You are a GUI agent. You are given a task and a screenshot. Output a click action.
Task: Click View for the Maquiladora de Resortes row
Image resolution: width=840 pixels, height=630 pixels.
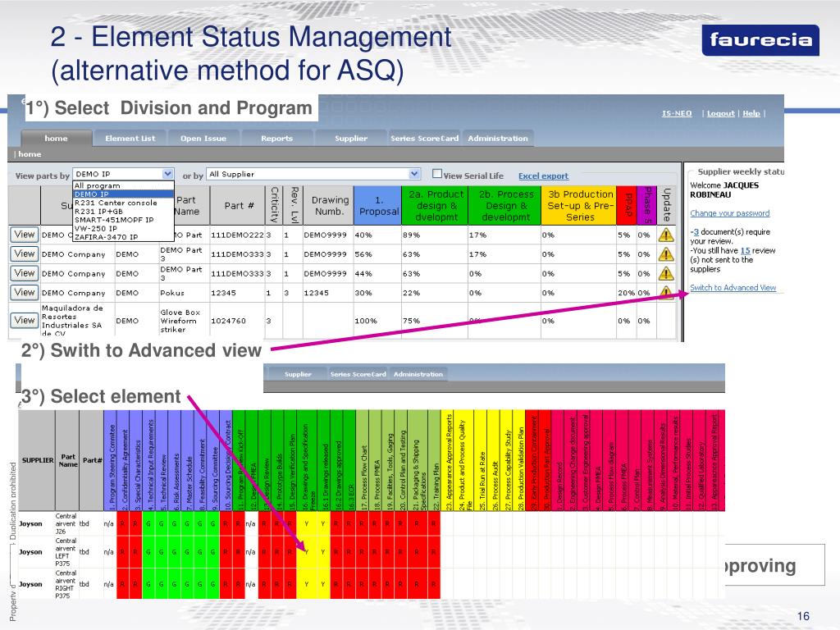coord(25,321)
